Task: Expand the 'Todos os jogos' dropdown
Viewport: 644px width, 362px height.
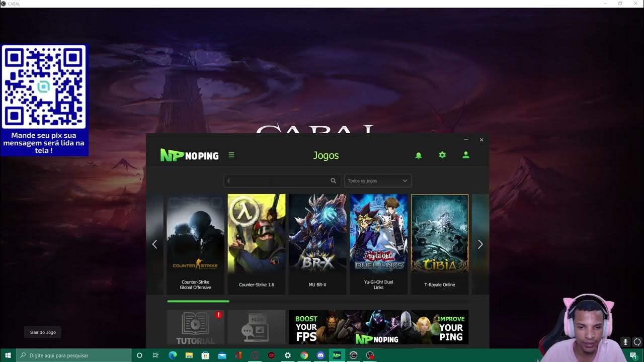Action: pos(378,180)
